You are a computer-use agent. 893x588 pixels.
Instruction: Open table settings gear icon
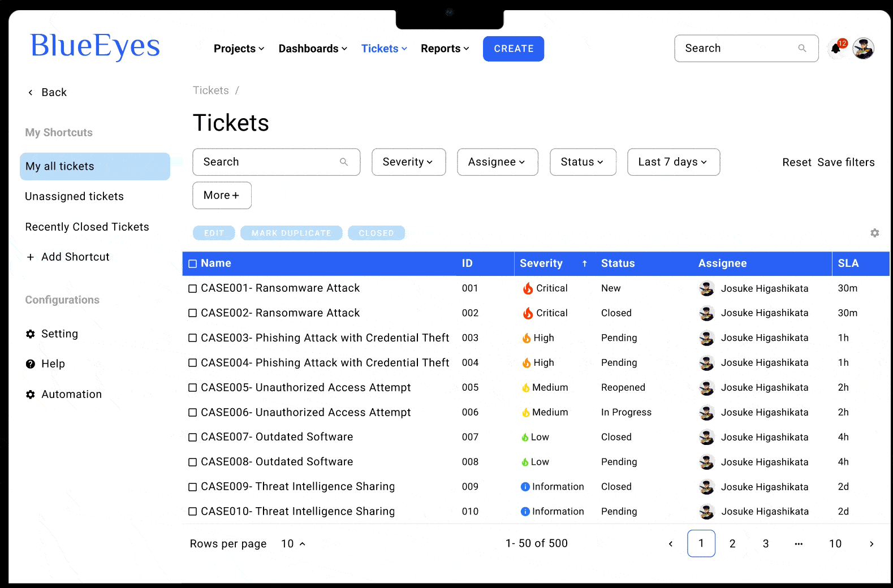click(874, 233)
